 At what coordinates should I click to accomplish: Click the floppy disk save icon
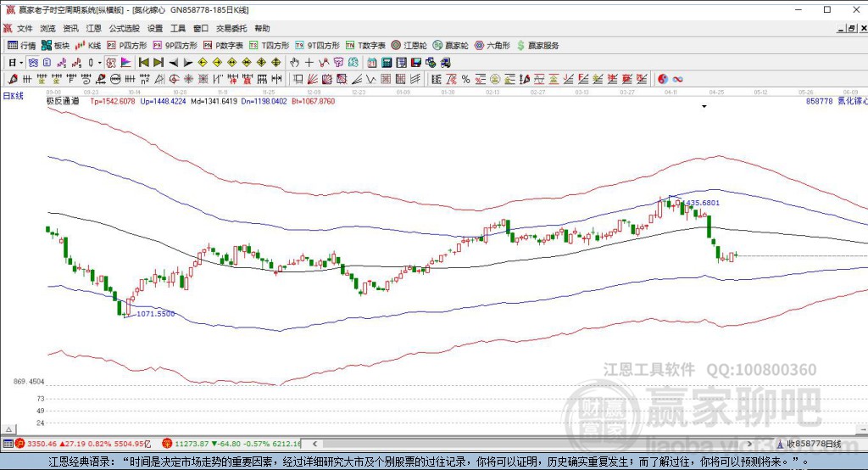pos(415,63)
